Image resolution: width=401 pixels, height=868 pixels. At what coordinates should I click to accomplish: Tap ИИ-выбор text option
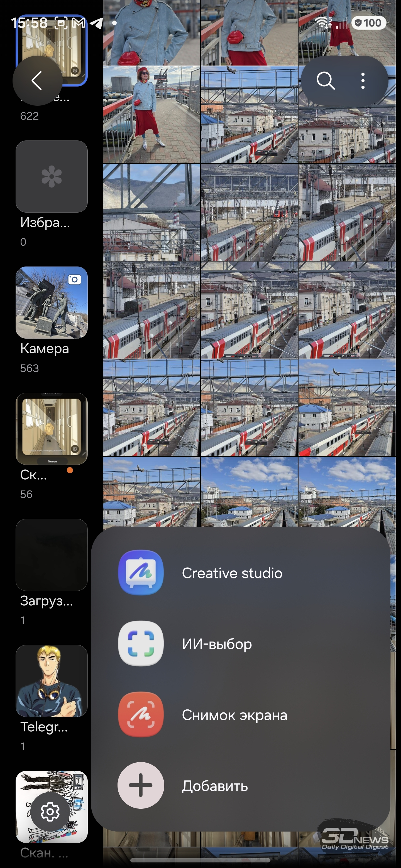coord(217,644)
